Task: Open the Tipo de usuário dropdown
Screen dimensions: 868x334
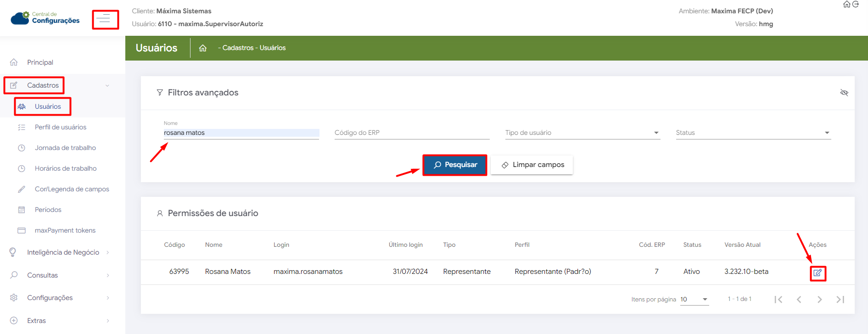Action: pyautogui.click(x=582, y=133)
